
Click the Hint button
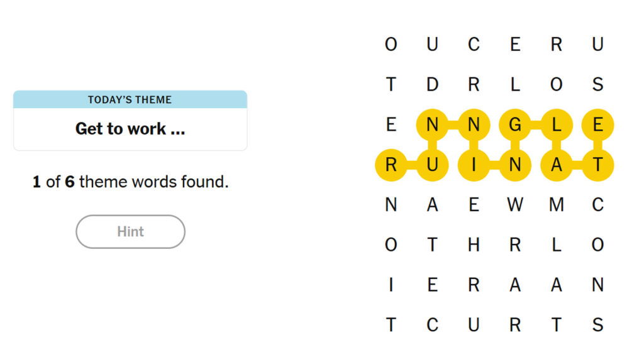pyautogui.click(x=130, y=231)
